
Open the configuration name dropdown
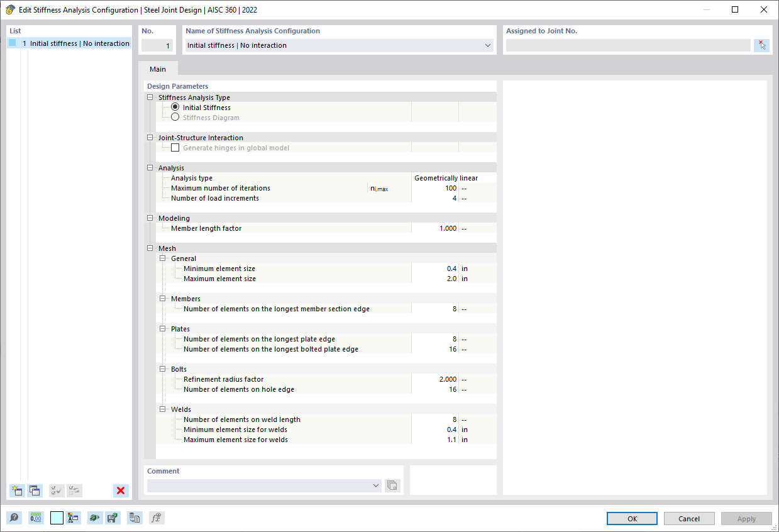pyautogui.click(x=488, y=45)
